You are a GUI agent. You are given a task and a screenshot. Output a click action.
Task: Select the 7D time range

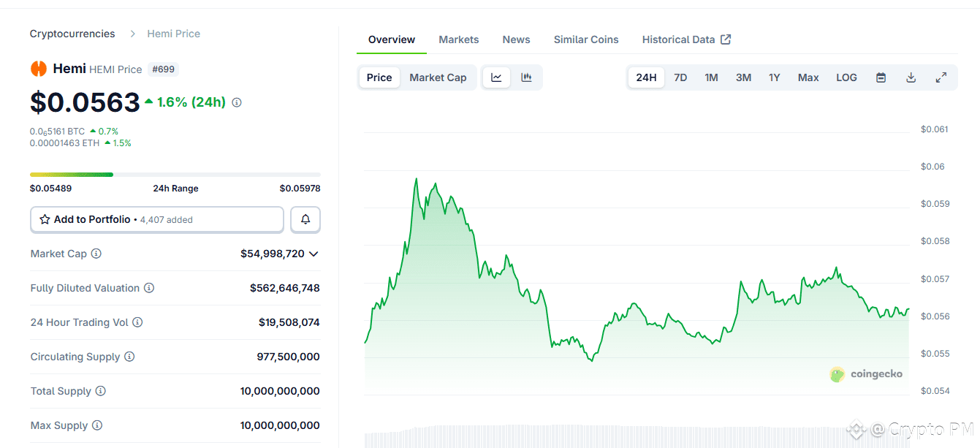tap(680, 77)
